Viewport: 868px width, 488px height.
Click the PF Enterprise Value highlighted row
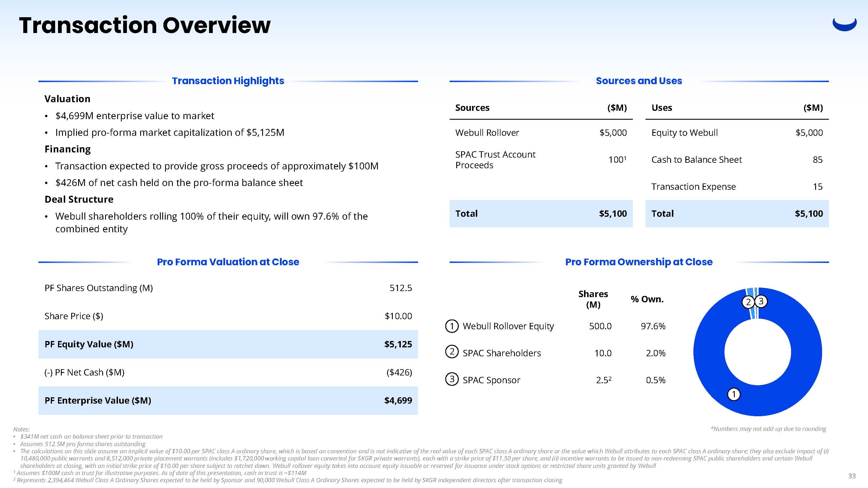pyautogui.click(x=228, y=400)
